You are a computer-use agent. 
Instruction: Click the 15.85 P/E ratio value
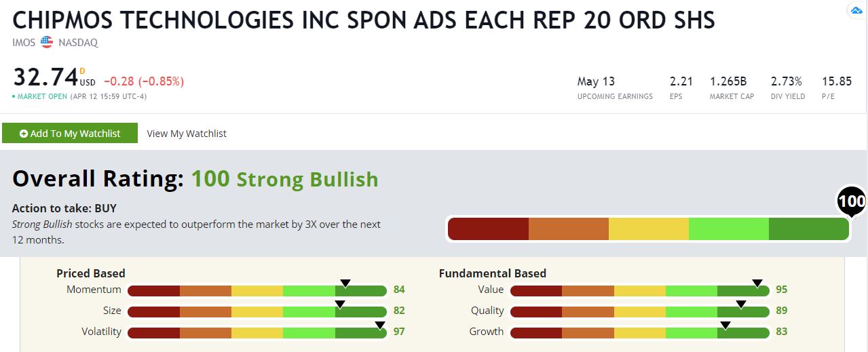[836, 81]
